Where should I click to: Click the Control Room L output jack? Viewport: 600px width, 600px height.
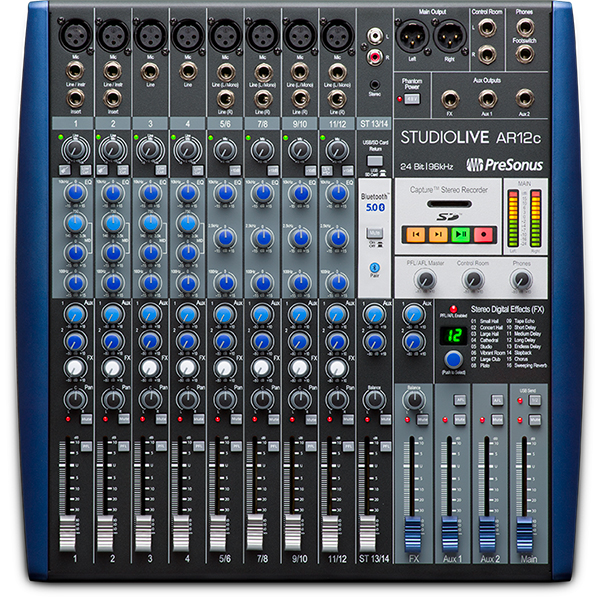coord(487,28)
